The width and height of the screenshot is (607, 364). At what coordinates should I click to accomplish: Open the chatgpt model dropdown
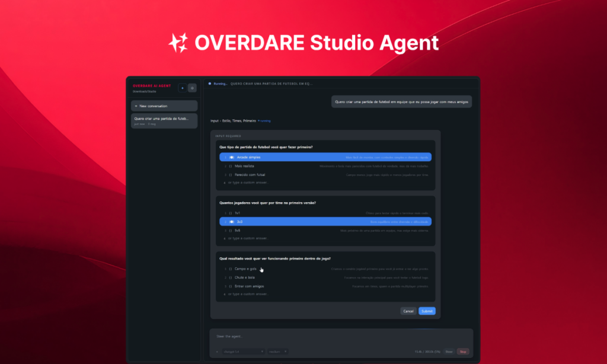click(x=243, y=352)
